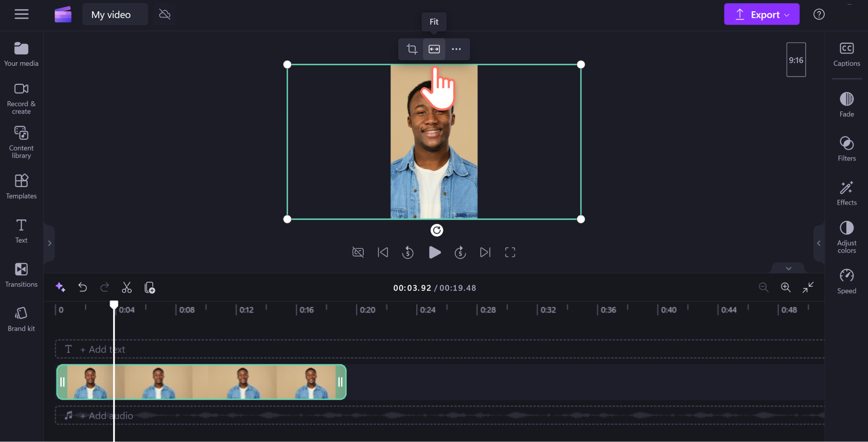868x442 pixels.
Task: Skip forward 5 seconds
Action: coord(460,252)
